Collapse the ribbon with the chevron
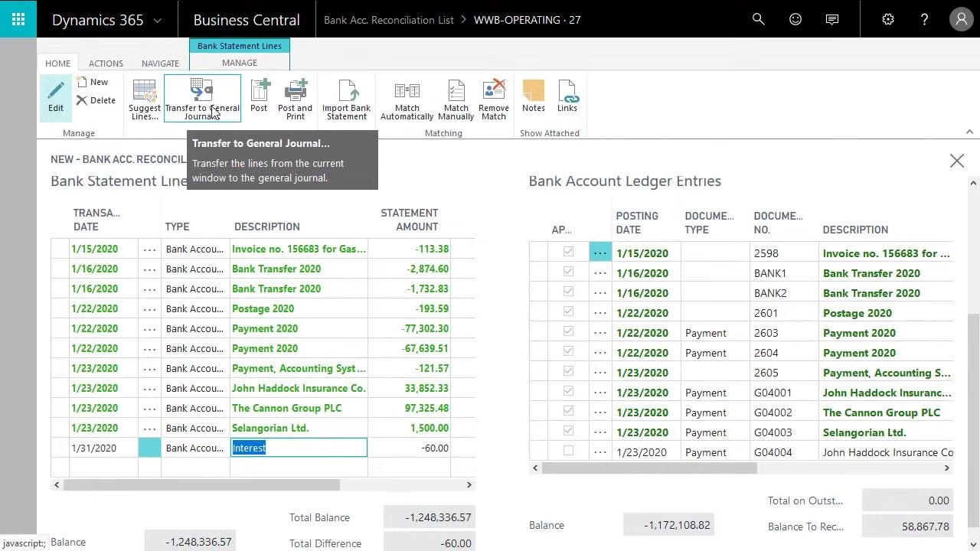The image size is (980, 551). (x=969, y=132)
